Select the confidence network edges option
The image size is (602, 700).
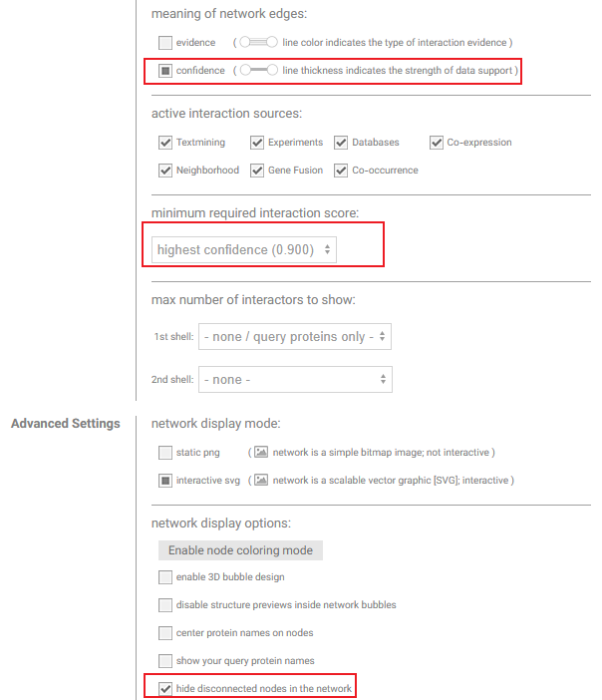tap(165, 71)
